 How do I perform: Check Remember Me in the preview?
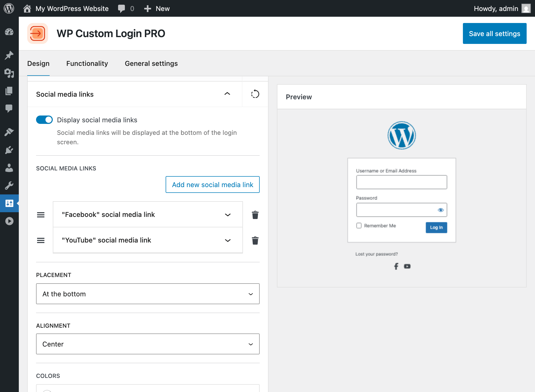(359, 226)
